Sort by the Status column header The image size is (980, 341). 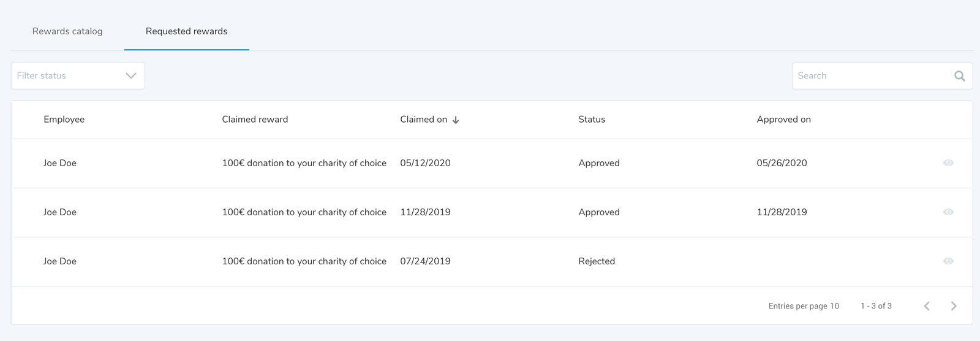pos(591,120)
